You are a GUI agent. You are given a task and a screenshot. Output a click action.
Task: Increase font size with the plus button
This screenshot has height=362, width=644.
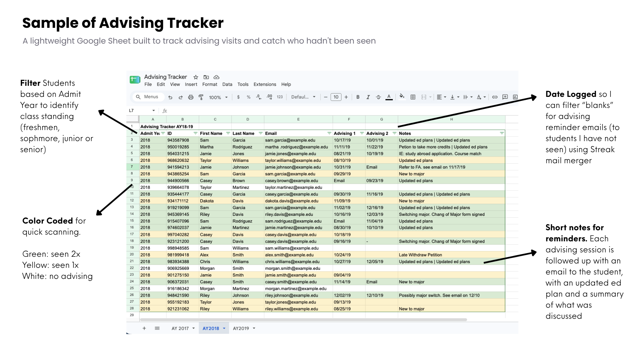coord(346,97)
